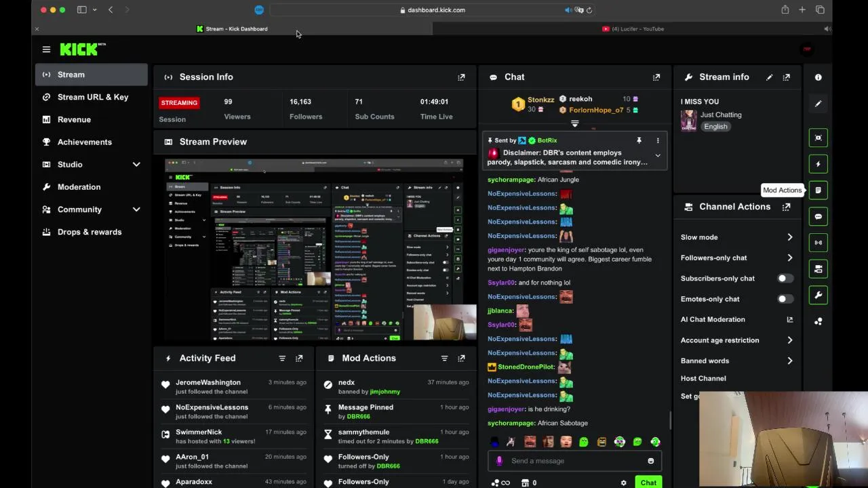The height and width of the screenshot is (488, 868).
Task: Expand Slow mode options
Action: point(790,237)
